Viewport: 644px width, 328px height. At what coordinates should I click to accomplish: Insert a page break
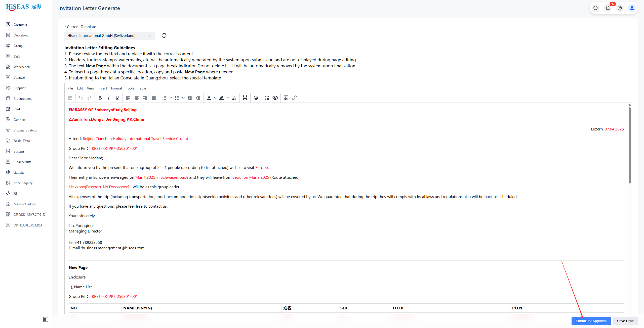[x=245, y=98]
